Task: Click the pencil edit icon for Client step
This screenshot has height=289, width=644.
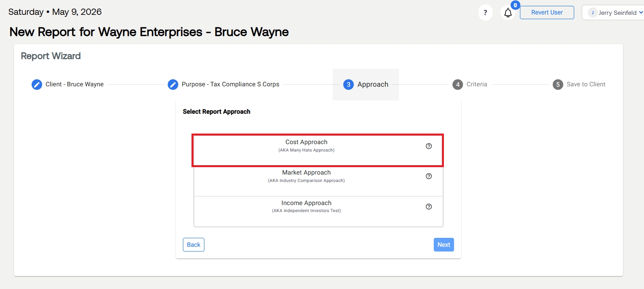Action: tap(37, 84)
